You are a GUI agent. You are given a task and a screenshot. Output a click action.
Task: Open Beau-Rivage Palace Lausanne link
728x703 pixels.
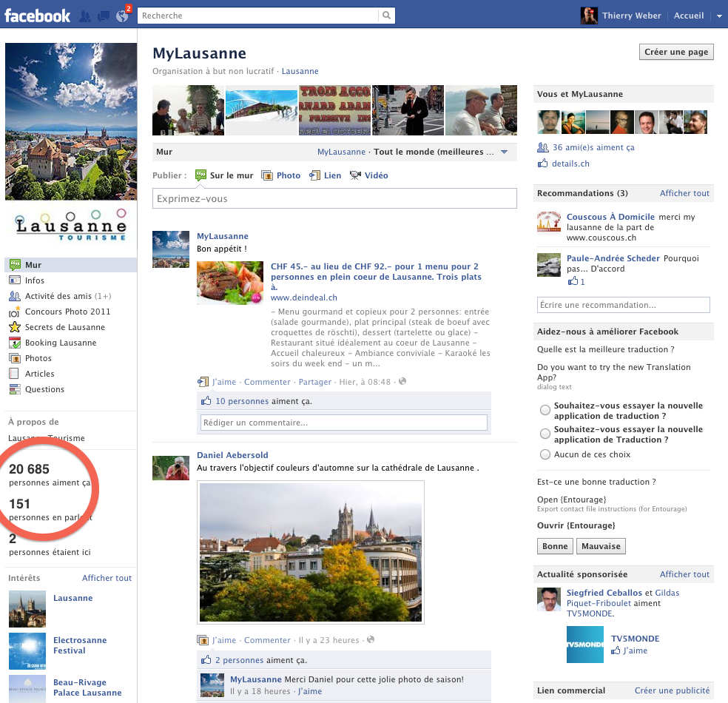87,687
